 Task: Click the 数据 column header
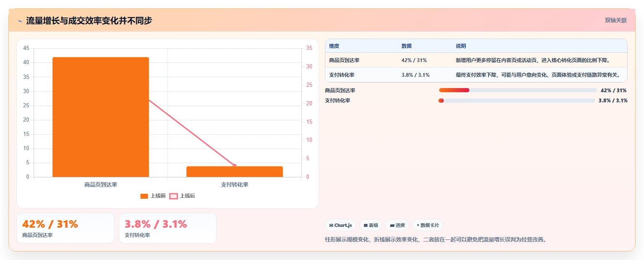click(x=406, y=46)
